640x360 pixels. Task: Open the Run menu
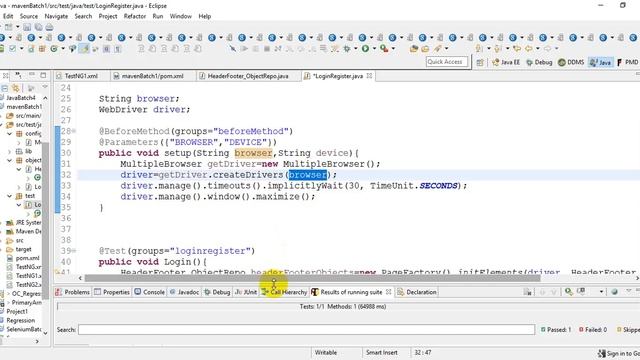click(158, 16)
